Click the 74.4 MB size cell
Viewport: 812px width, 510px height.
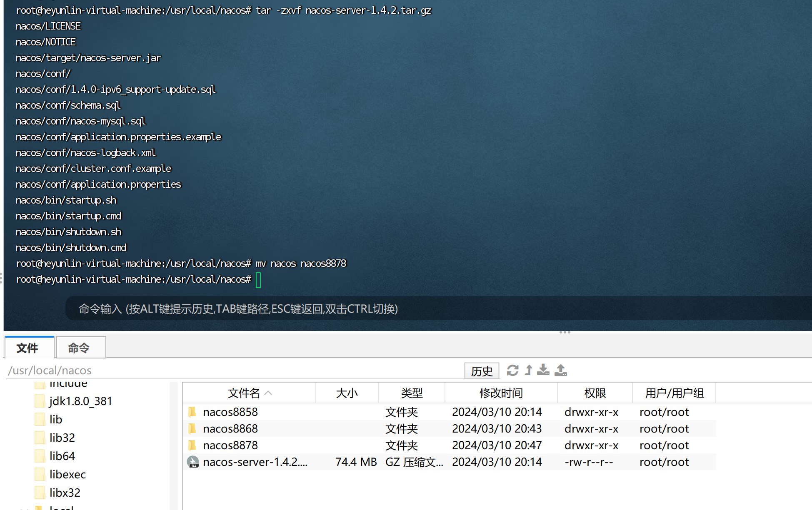pos(356,462)
